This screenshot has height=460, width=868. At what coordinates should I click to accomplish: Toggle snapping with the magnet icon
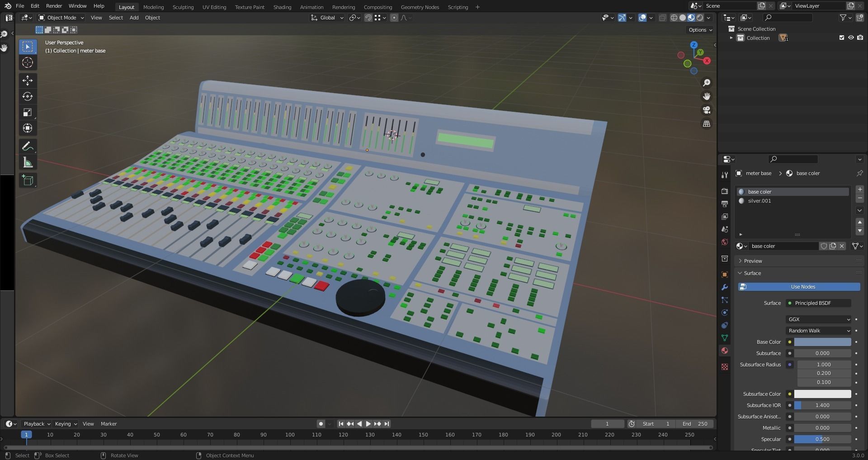click(368, 18)
